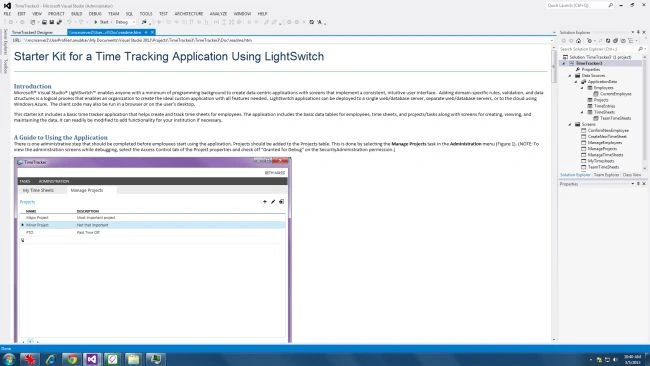
Task: Collapse the ApplicationData node
Action: [x=576, y=82]
